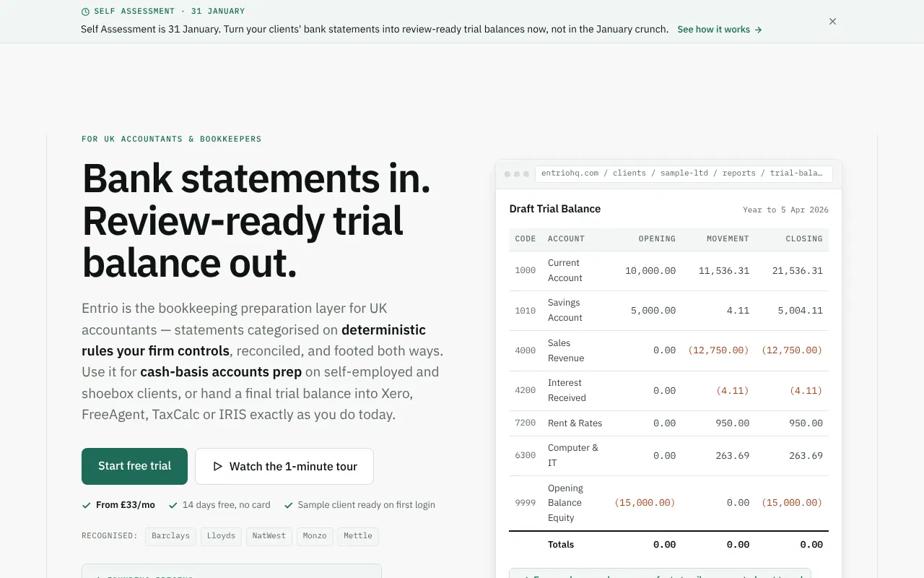Click the "FOR UK ACCOUNTANTS & BOOKKEEPERS" tagline
924x578 pixels.
172,139
